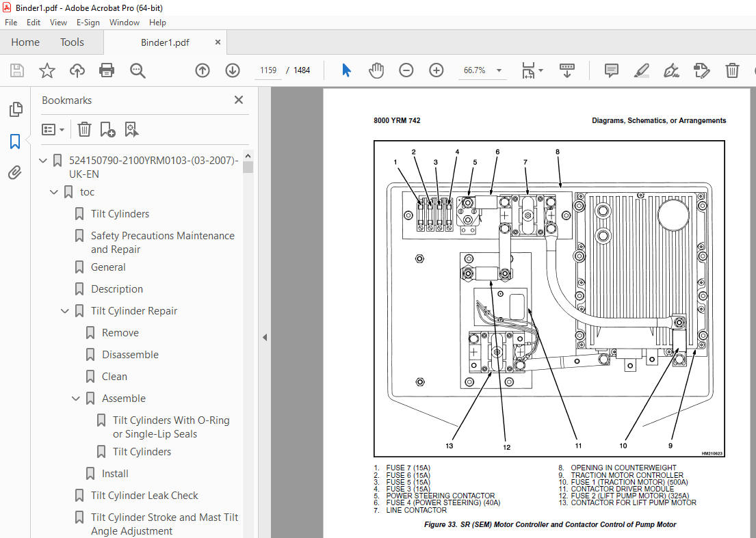Open the View menu

coord(58,22)
